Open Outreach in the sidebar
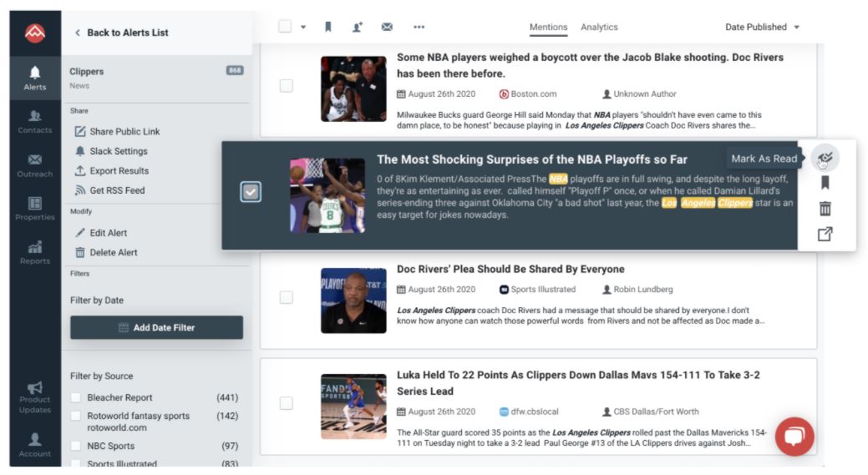 tap(35, 165)
